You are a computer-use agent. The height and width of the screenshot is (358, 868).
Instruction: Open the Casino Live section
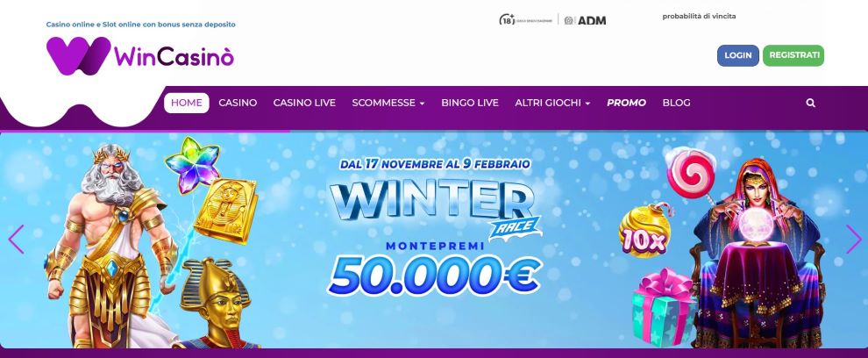point(304,103)
